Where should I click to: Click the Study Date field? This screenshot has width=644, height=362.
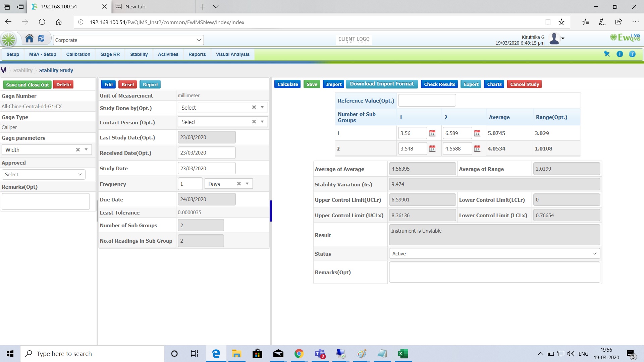point(207,168)
